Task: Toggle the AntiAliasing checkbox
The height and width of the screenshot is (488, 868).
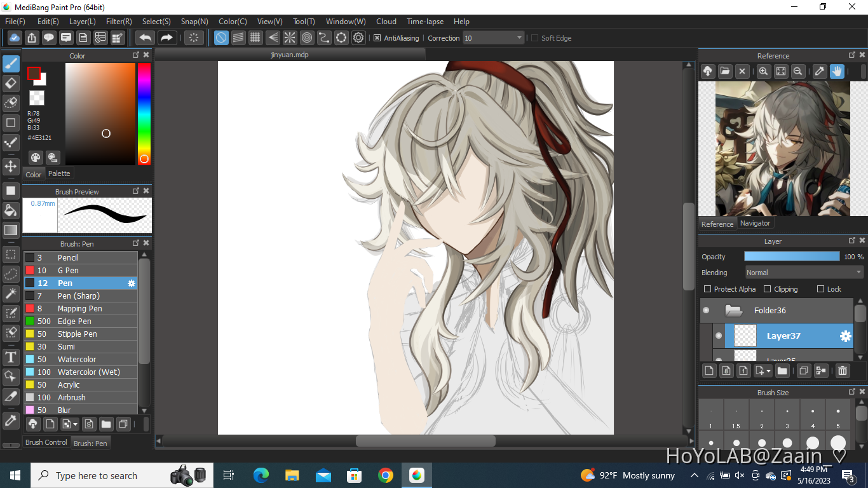Action: (x=377, y=38)
